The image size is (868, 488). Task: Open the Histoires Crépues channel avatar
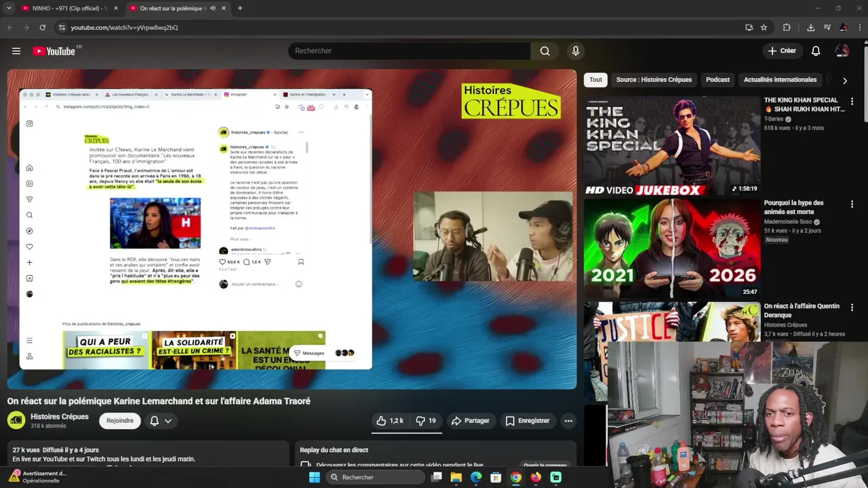pyautogui.click(x=16, y=420)
